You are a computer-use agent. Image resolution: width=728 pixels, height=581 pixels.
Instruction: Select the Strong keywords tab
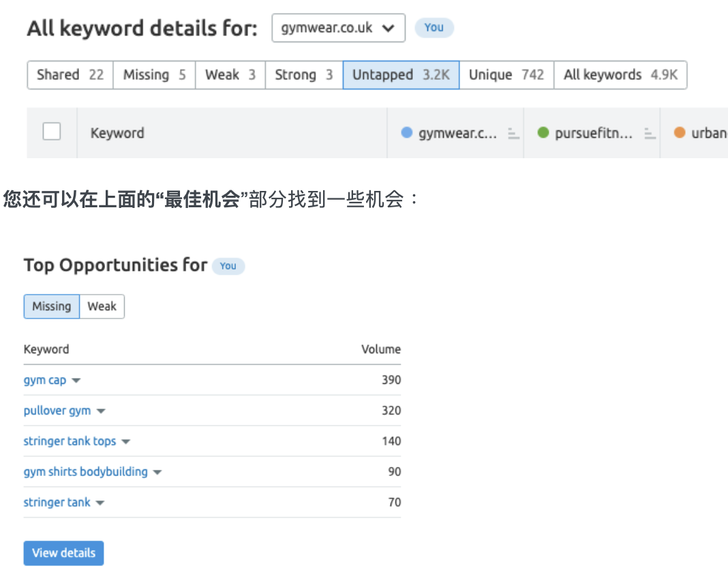[303, 75]
